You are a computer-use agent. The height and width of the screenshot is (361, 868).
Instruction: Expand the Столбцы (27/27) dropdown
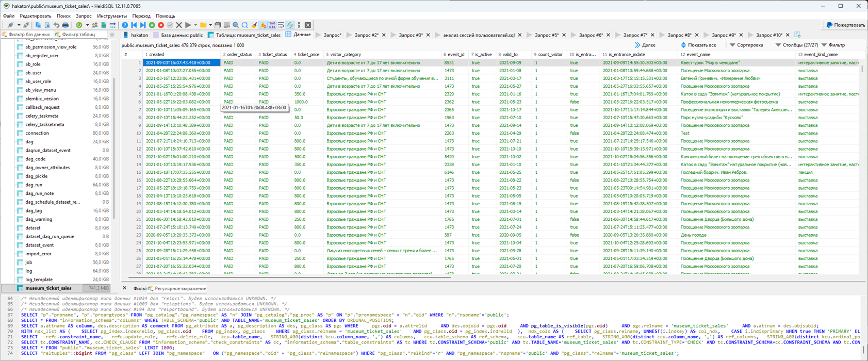click(796, 45)
